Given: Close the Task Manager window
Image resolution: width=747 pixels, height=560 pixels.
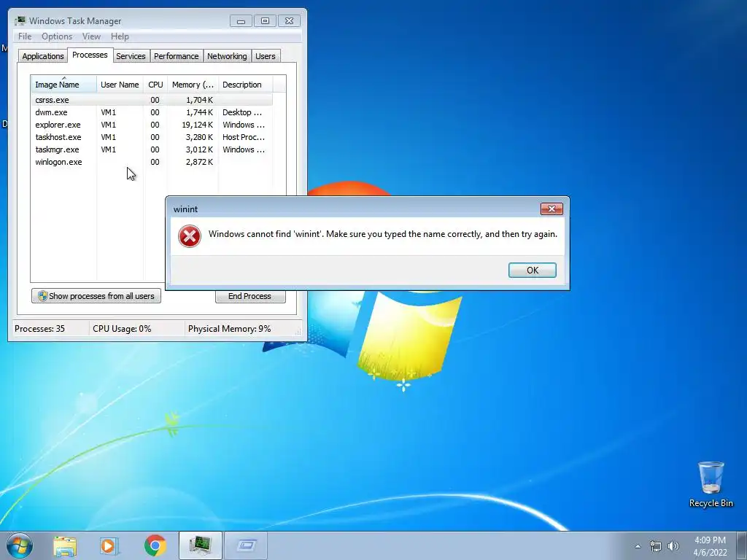Looking at the screenshot, I should [x=289, y=21].
